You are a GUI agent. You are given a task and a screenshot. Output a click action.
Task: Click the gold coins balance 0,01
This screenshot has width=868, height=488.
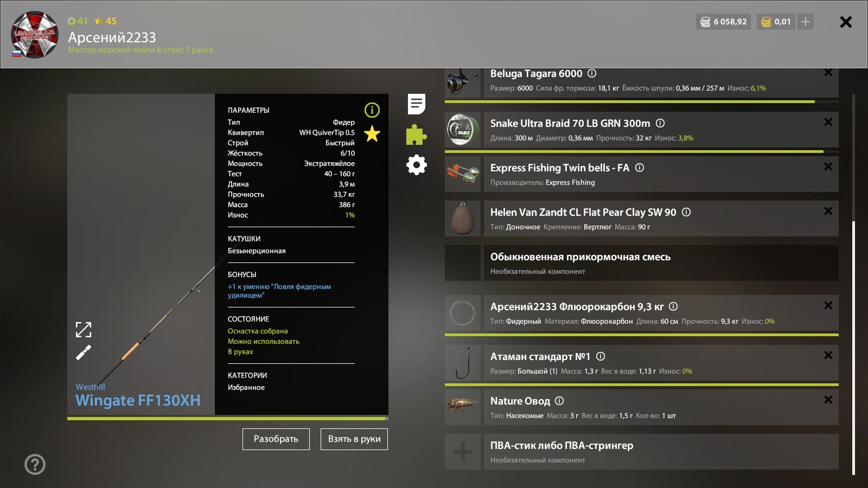776,22
